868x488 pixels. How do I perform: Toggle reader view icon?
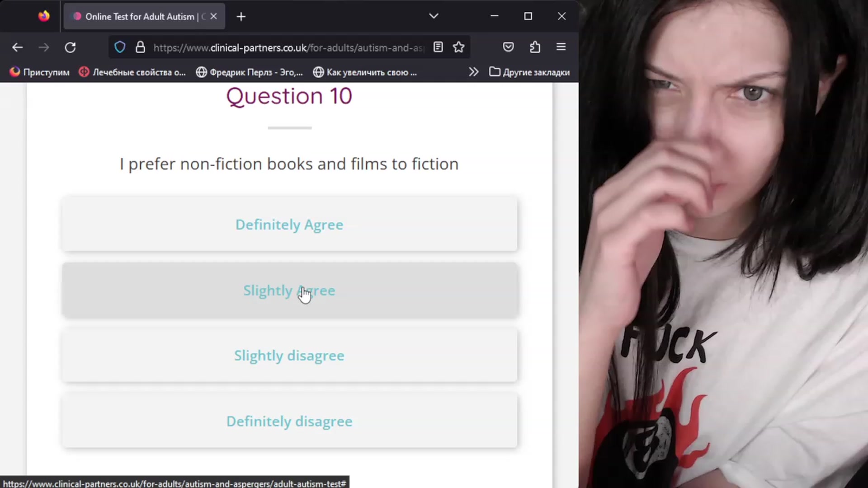pyautogui.click(x=438, y=47)
